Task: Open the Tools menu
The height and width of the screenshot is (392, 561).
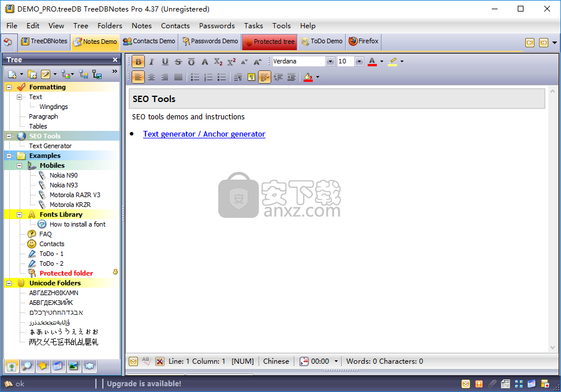Action: [x=282, y=26]
